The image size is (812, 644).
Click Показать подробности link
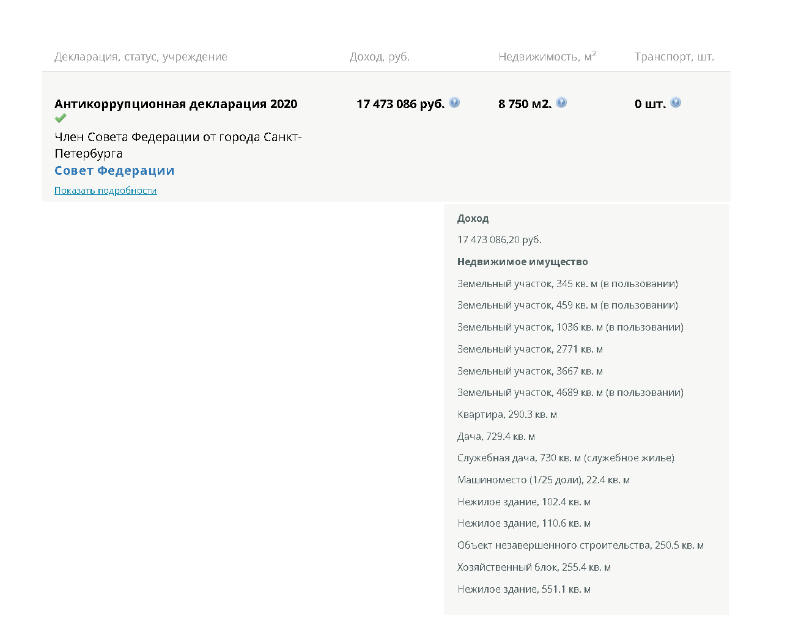(106, 191)
